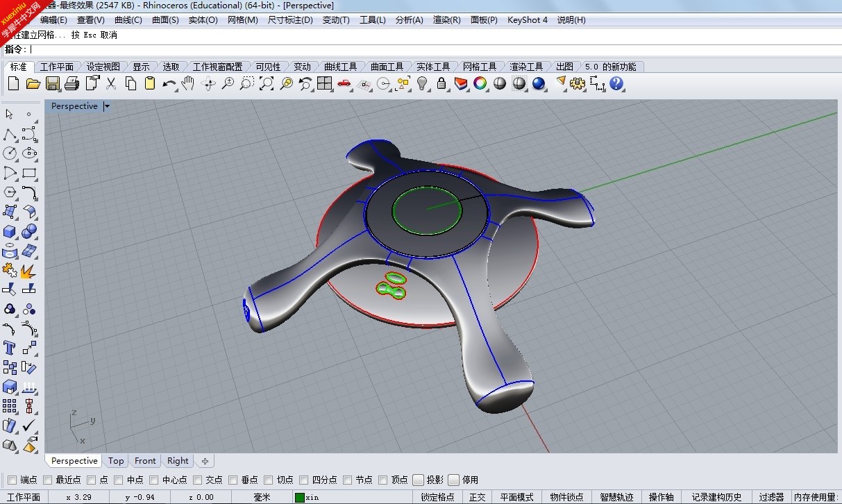Screen dimensions: 842x504
Task: Toggle the 最近点 osnap checkbox
Action: pos(47,480)
